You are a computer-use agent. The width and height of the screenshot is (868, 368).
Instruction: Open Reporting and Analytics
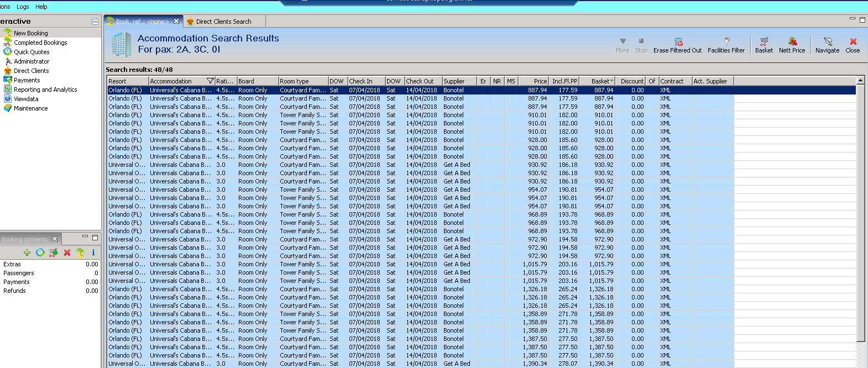tap(45, 90)
